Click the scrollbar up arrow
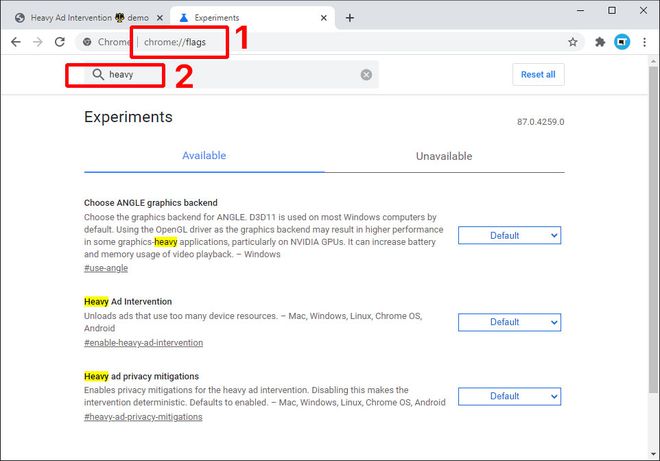 pos(653,61)
